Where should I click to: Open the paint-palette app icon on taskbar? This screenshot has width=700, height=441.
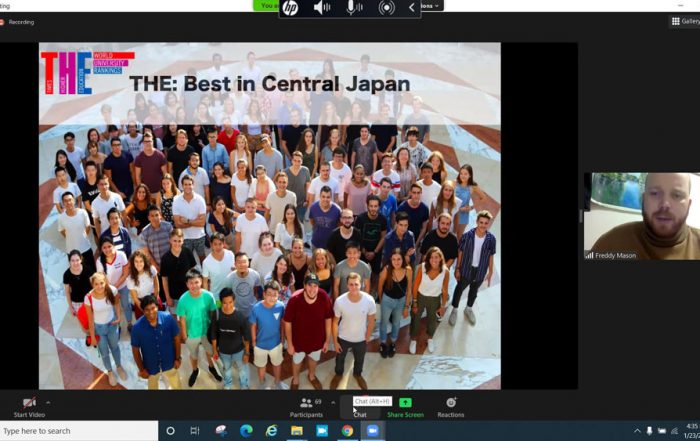[x=221, y=431]
